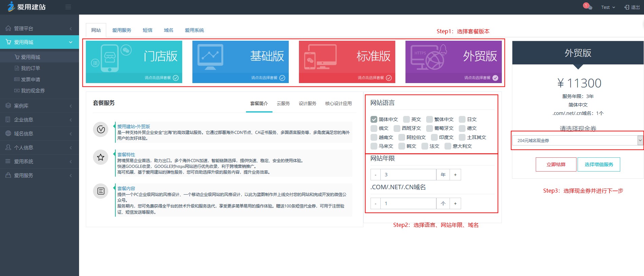Check the 阿拉伯文 language checkbox

tap(402, 137)
